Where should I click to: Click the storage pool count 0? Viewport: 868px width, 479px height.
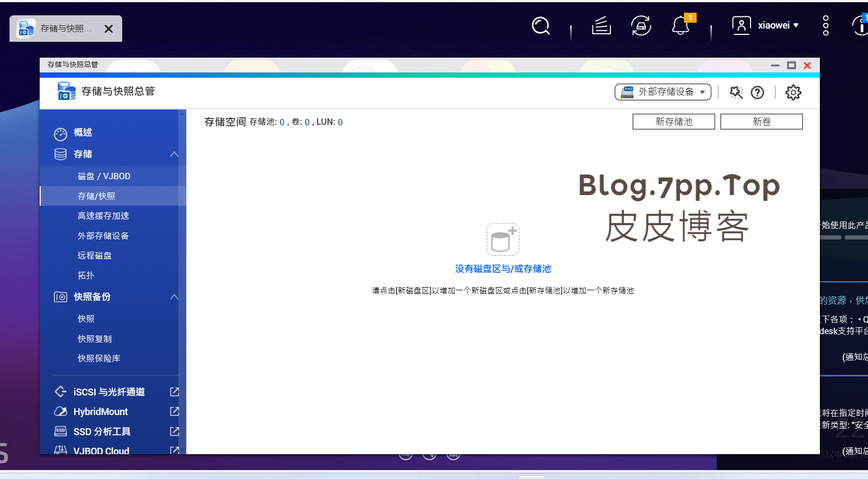[x=282, y=122]
